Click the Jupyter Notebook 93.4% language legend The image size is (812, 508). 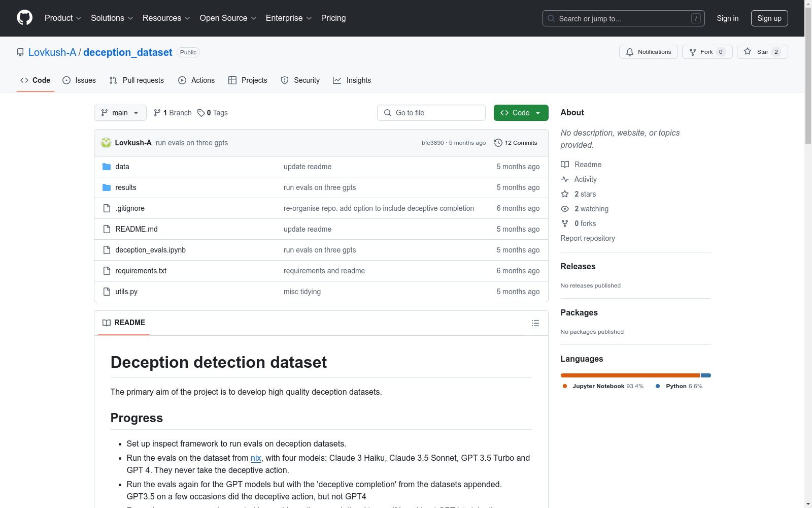[x=603, y=386]
